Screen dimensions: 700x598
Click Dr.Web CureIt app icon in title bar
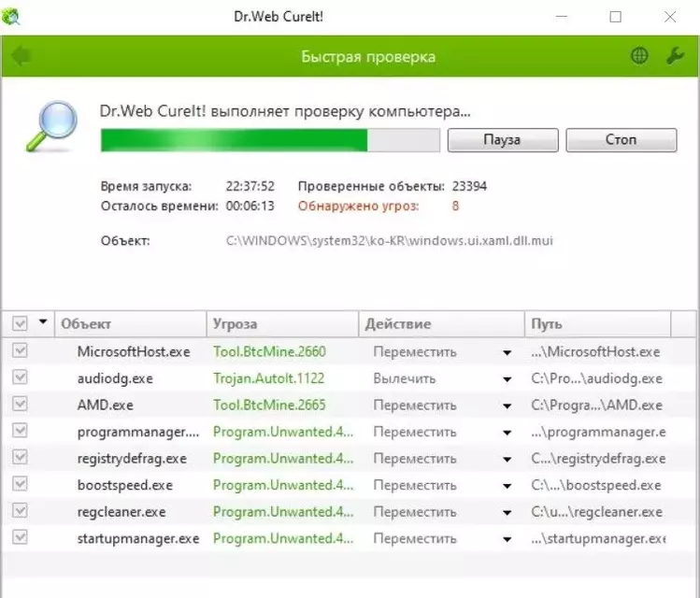[10, 17]
